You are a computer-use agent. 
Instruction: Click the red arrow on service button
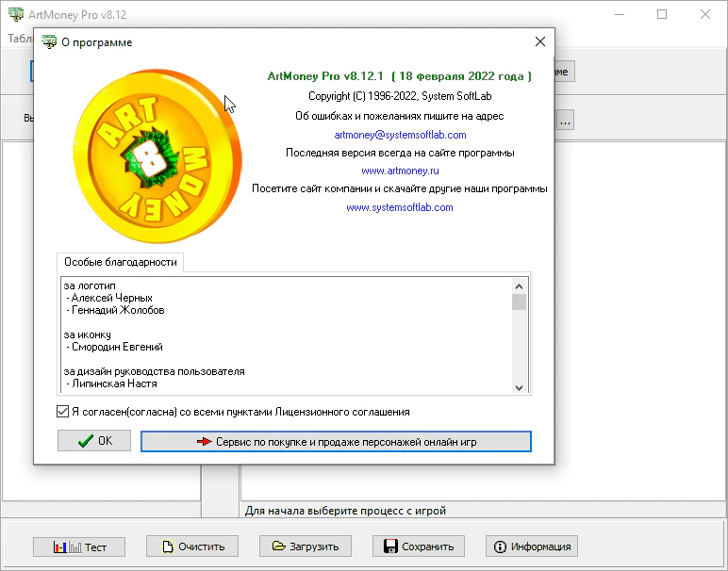206,441
